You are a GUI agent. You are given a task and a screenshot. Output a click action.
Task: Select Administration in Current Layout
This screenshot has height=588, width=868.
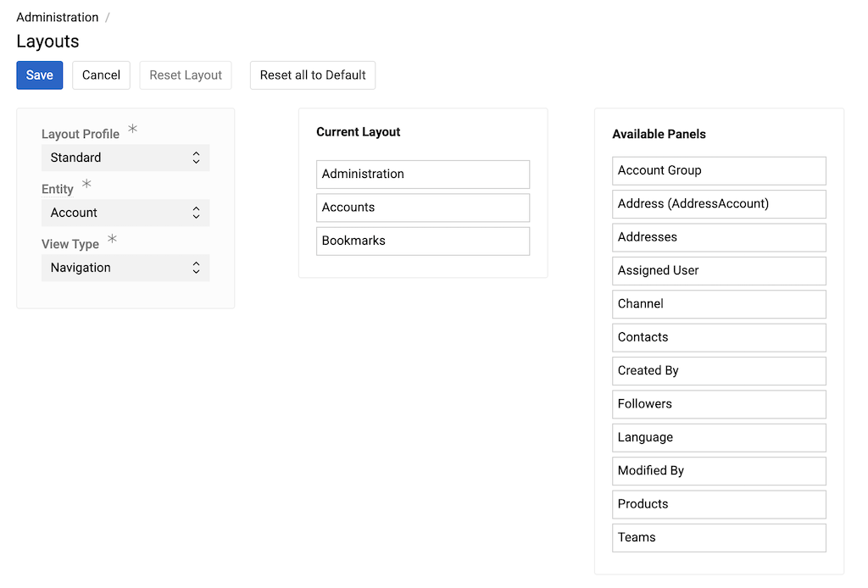pos(422,175)
